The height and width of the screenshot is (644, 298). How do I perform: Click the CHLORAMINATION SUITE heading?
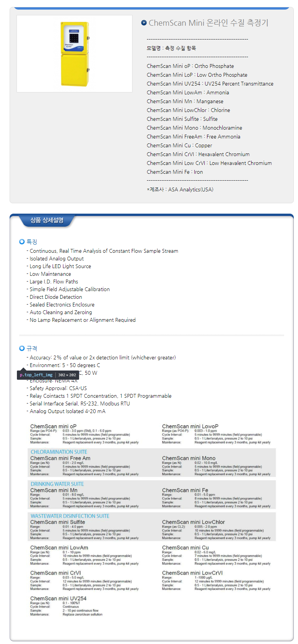coord(59,452)
